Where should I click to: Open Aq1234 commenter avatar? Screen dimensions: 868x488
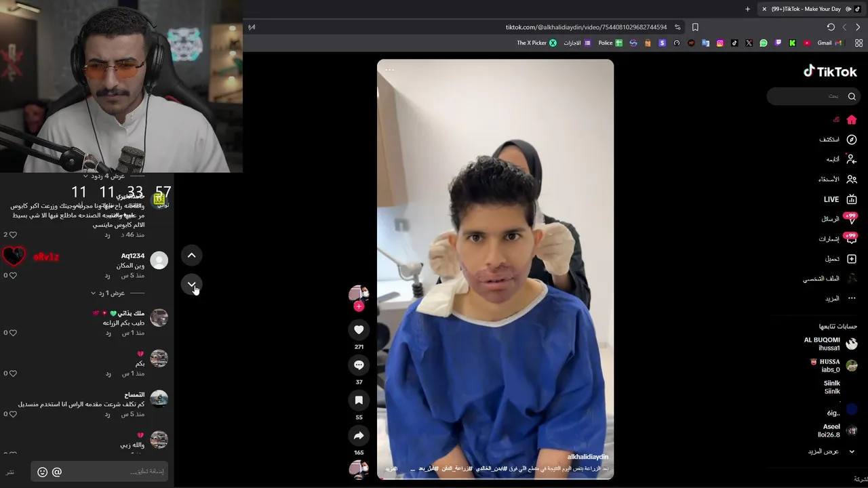pyautogui.click(x=159, y=260)
